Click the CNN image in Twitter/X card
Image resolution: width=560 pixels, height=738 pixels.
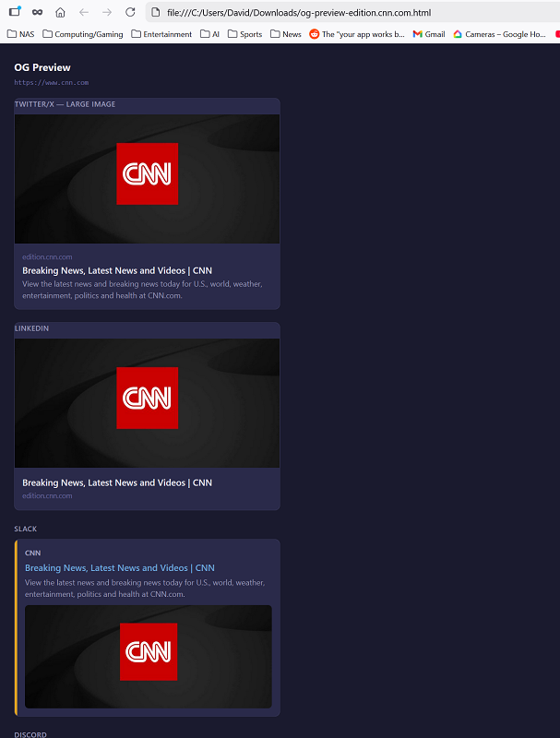point(148,179)
